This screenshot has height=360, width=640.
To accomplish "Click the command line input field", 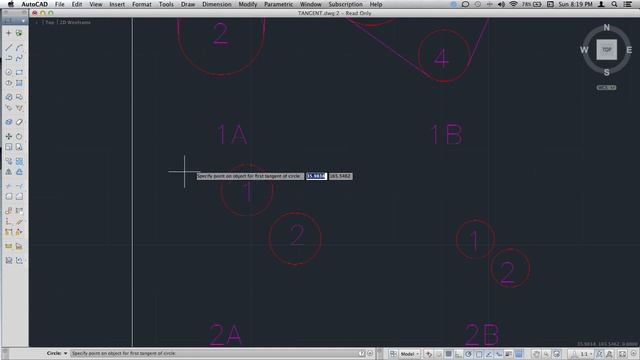I will pyautogui.click(x=213, y=353).
